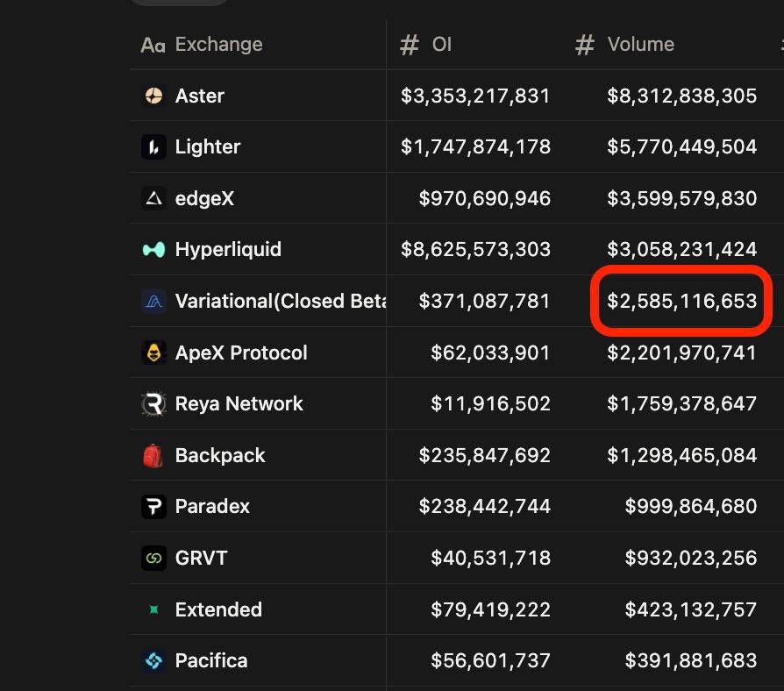Viewport: 784px width, 691px height.
Task: Click Aster volume $8,312,838,305
Action: point(681,96)
